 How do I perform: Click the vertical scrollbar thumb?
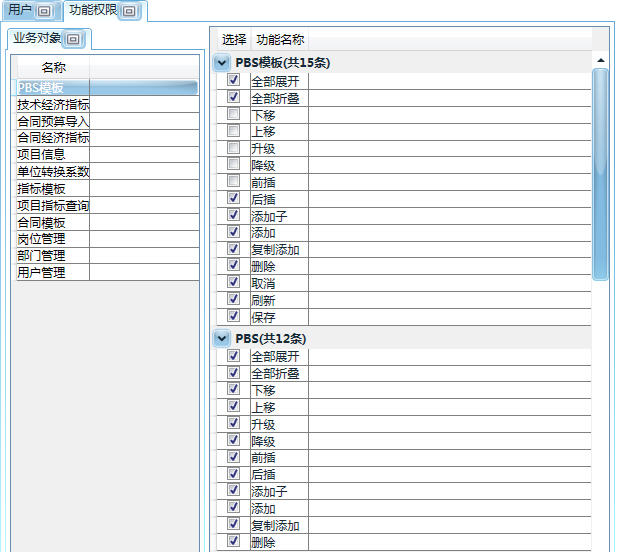click(600, 174)
